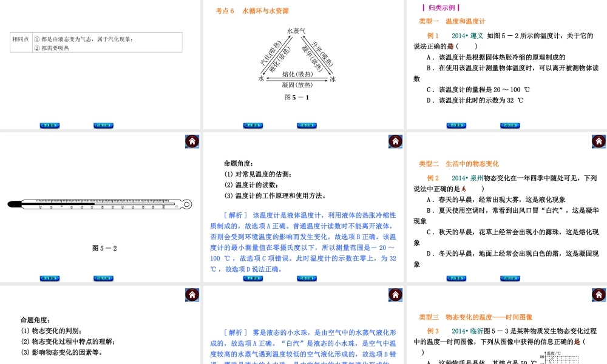
Task: Click 例1 label in 类型一 slide
Action: tap(433, 36)
